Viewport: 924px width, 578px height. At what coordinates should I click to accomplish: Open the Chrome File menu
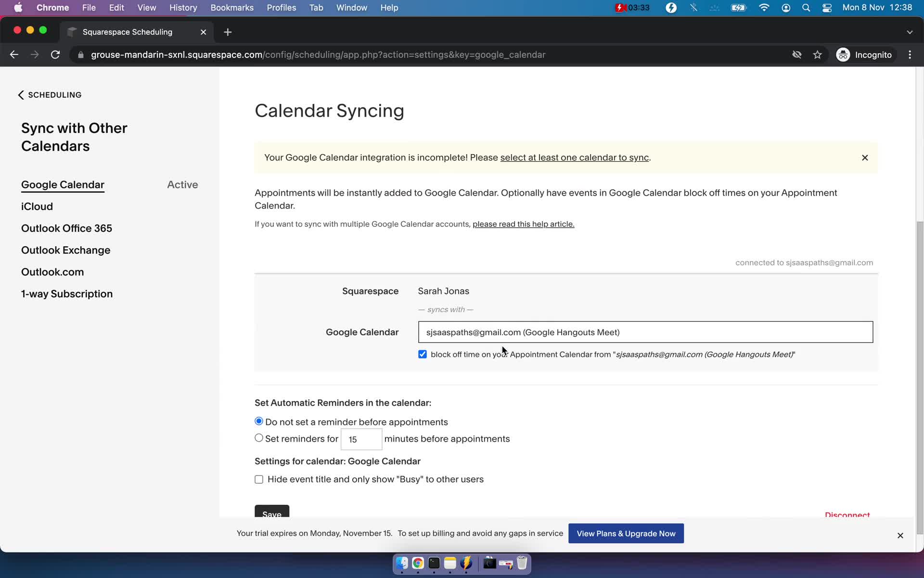(x=89, y=8)
